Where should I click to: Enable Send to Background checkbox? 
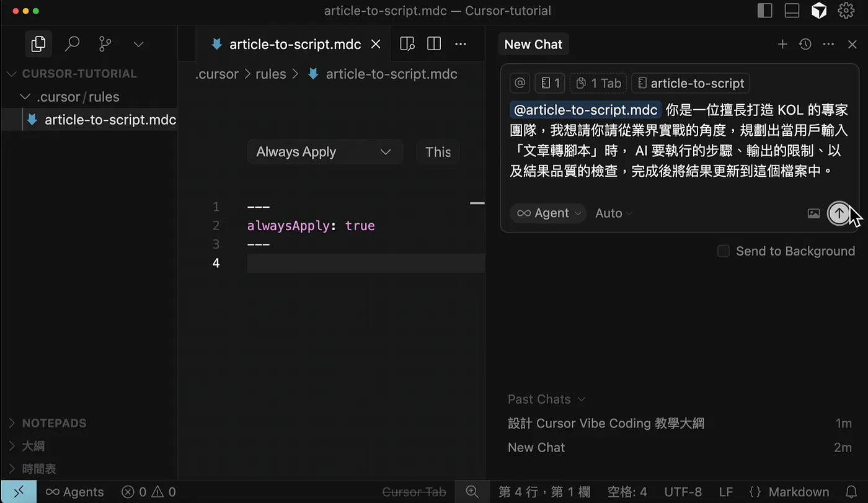point(723,251)
